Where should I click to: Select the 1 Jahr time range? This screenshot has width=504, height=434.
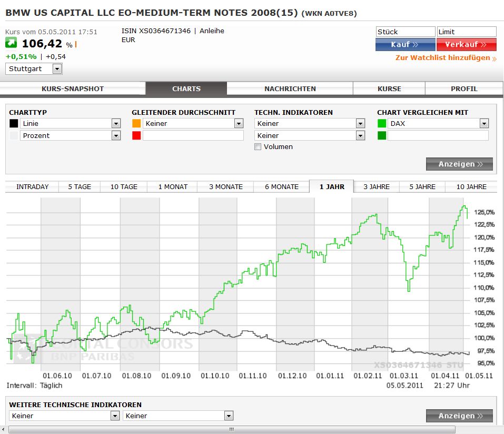coord(332,187)
